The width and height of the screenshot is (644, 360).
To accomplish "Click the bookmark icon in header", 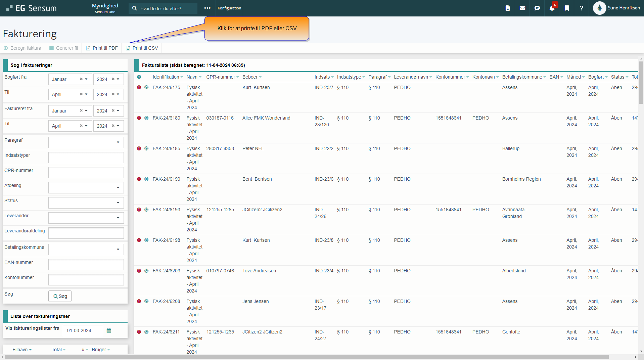I will (566, 8).
